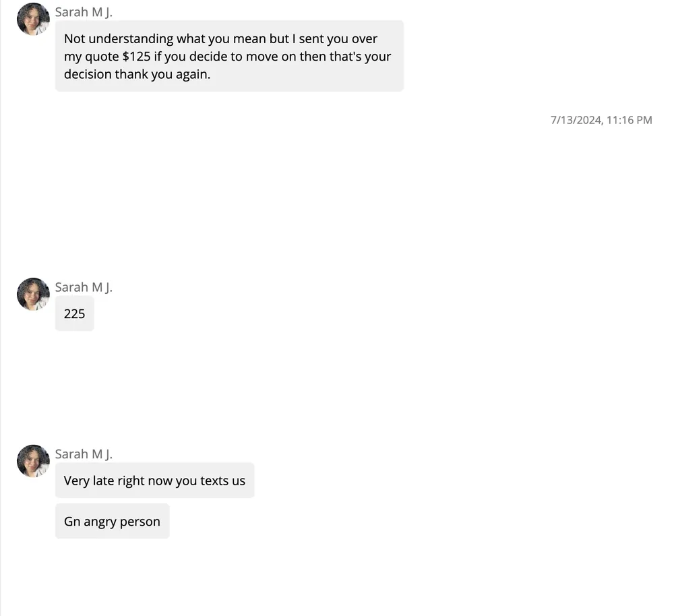
Task: Click the avatar beside the 'Very late' message
Action: [x=33, y=461]
